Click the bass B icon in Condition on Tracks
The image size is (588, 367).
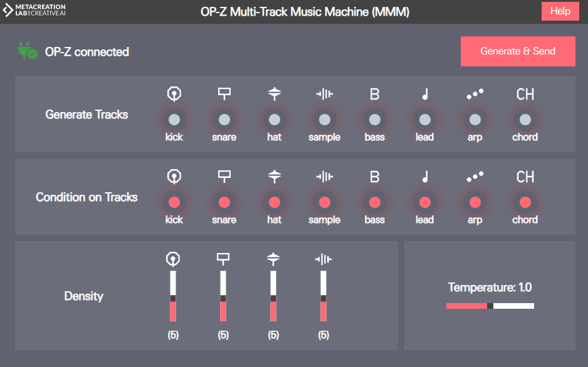pos(375,177)
